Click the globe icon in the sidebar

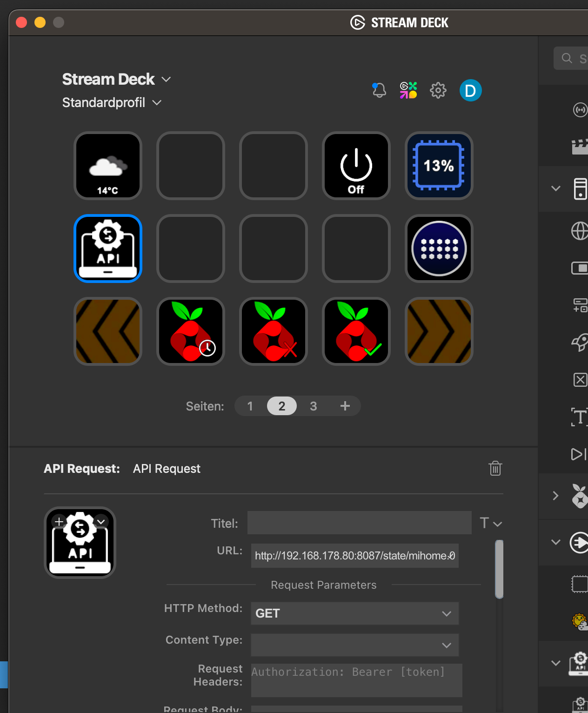[x=580, y=231]
